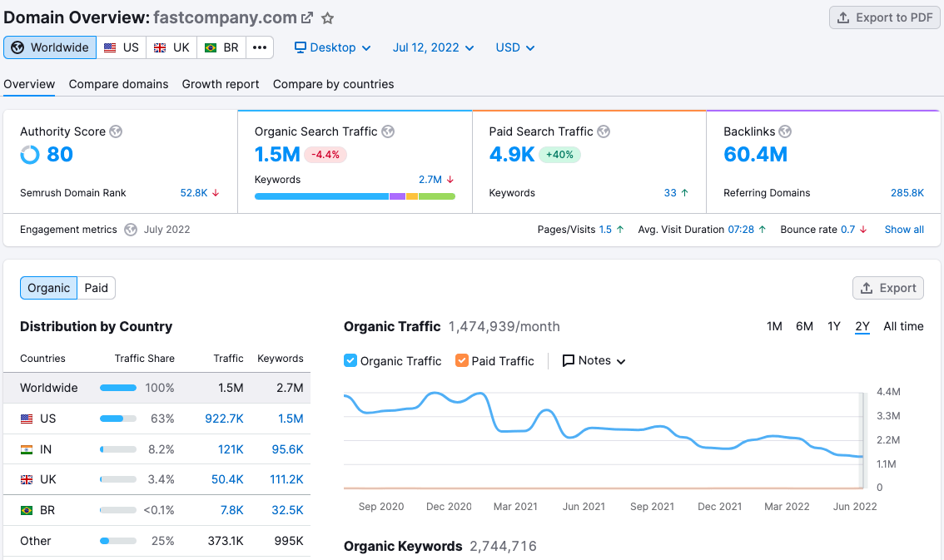
Task: Toggle the Organic Traffic checkbox
Action: [350, 360]
